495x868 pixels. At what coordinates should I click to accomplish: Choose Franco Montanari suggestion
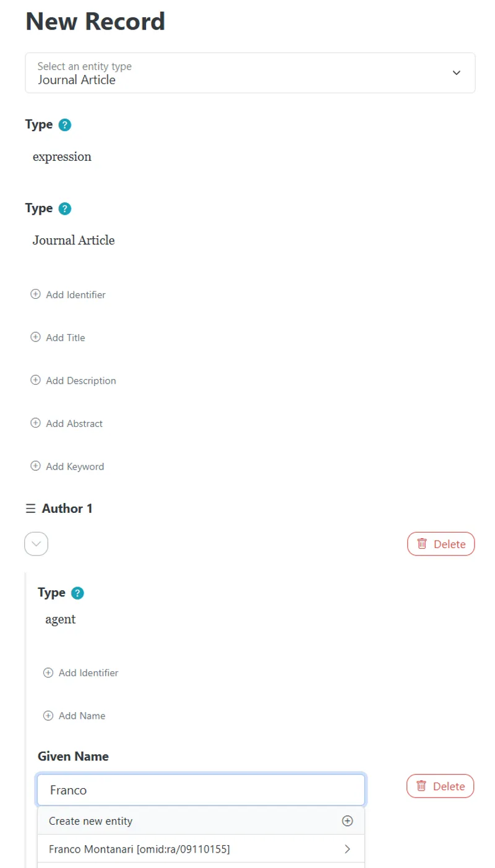click(201, 849)
